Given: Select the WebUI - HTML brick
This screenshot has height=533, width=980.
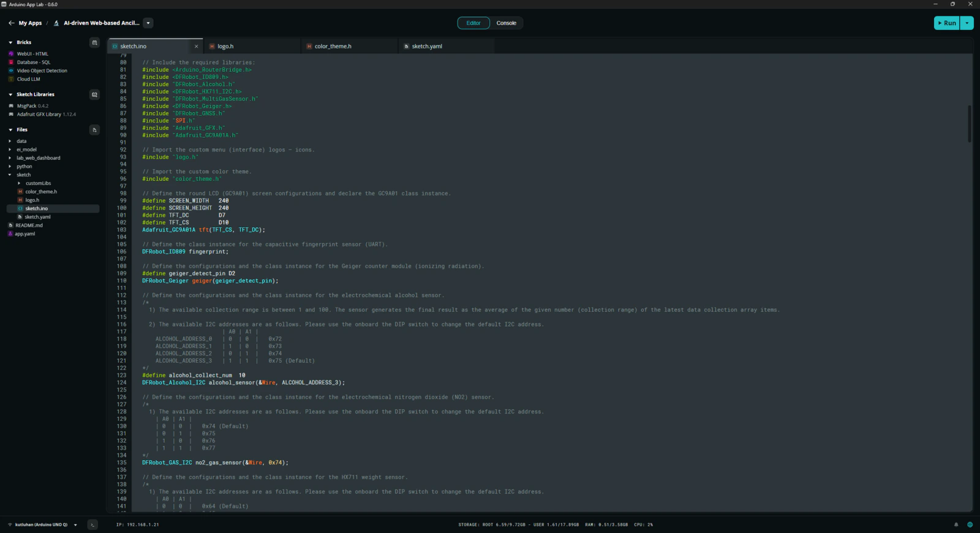Looking at the screenshot, I should click(32, 54).
